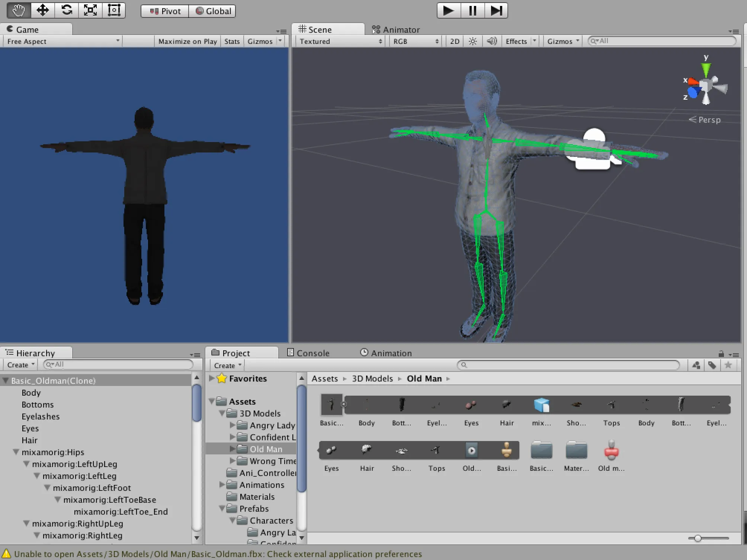Collapse mixamorig:LeftUpLeg node
The image size is (747, 560).
coord(27,464)
